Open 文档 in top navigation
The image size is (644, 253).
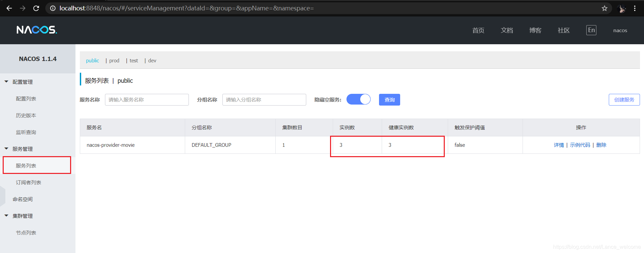coord(507,30)
